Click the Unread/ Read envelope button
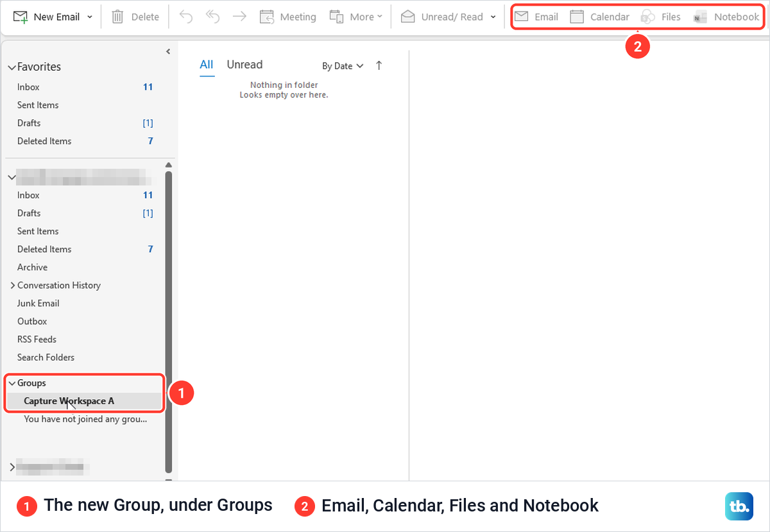The image size is (770, 532). (x=442, y=17)
